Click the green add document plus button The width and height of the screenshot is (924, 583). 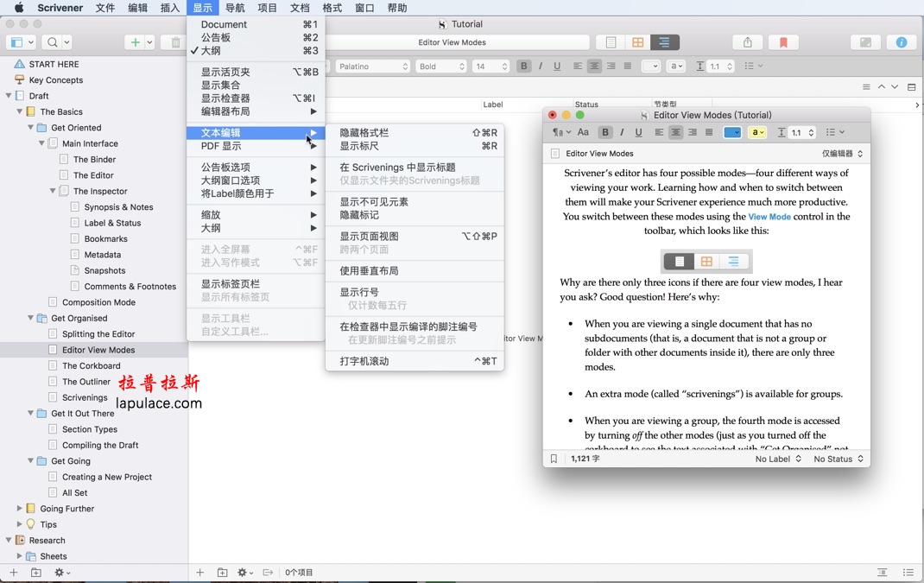(x=135, y=42)
